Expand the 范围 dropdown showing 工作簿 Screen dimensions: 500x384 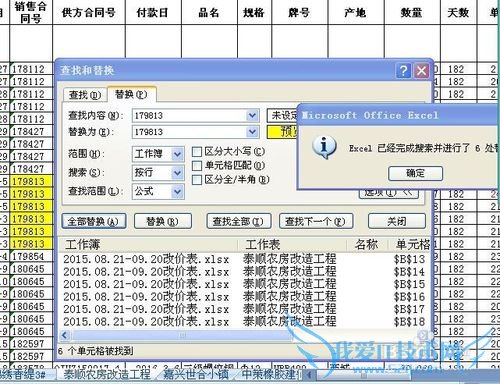tap(177, 154)
